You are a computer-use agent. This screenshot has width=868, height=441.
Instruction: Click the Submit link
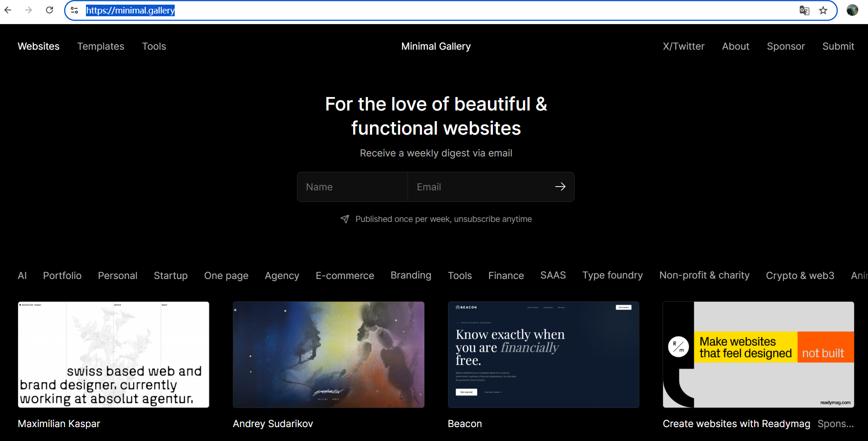click(x=838, y=46)
